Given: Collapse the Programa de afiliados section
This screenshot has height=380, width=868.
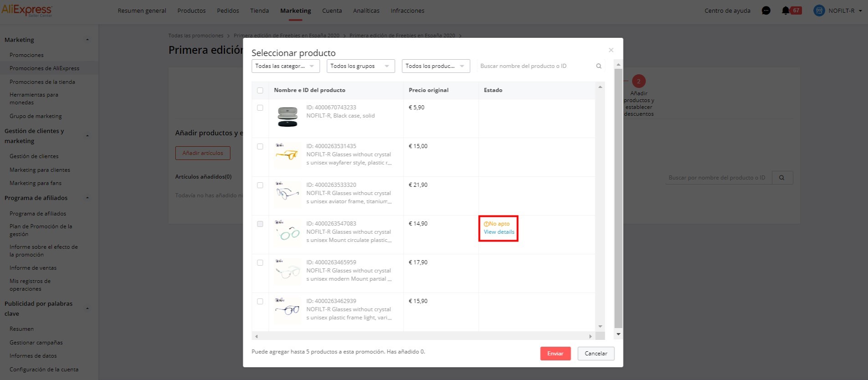Looking at the screenshot, I should pos(87,198).
